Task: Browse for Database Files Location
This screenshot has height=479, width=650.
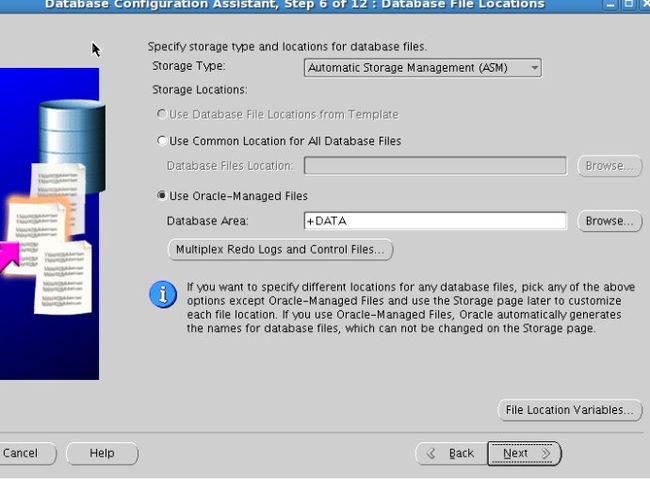Action: [x=609, y=166]
